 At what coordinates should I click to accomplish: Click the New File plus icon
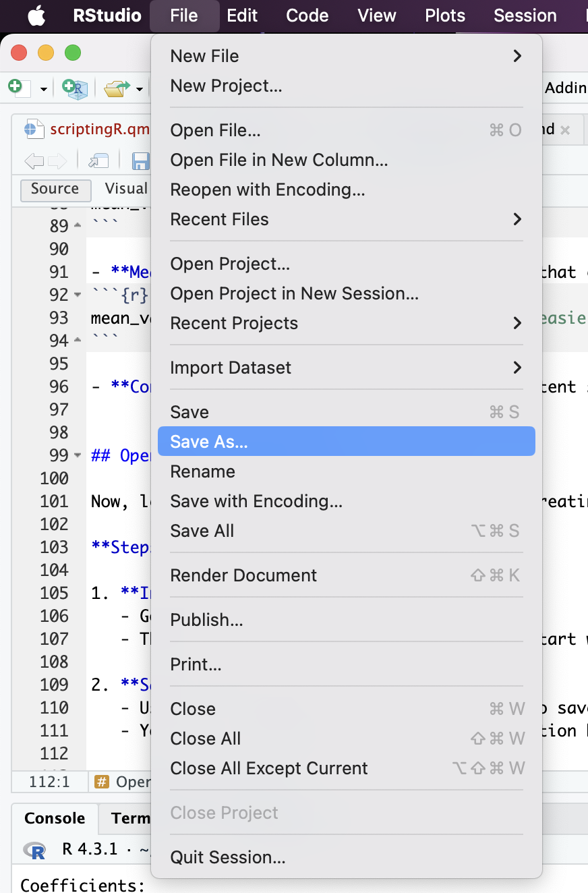pyautogui.click(x=15, y=88)
